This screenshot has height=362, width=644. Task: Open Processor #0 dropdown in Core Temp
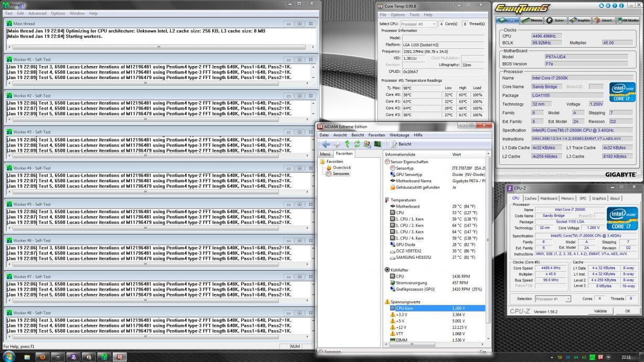click(418, 24)
